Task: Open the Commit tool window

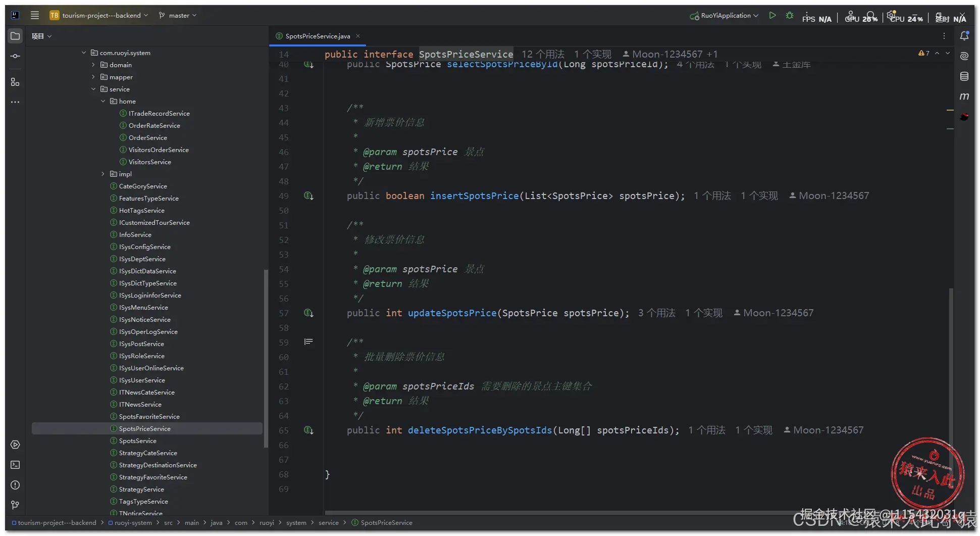Action: [15, 56]
